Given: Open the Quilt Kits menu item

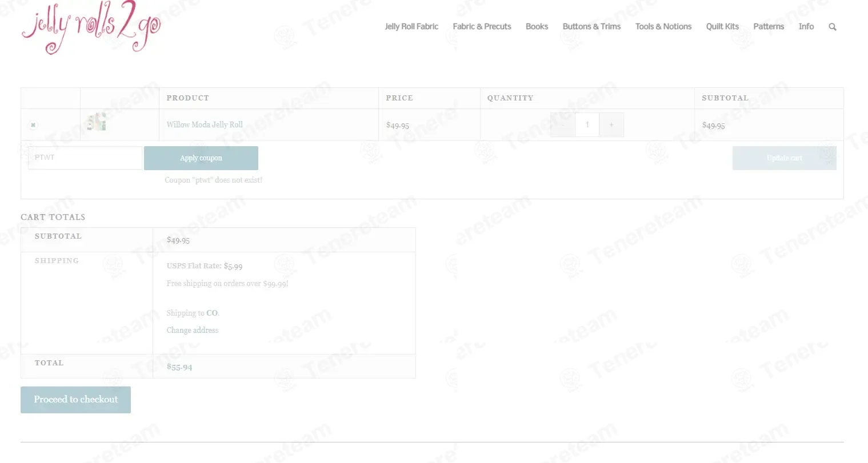Looking at the screenshot, I should 722,26.
